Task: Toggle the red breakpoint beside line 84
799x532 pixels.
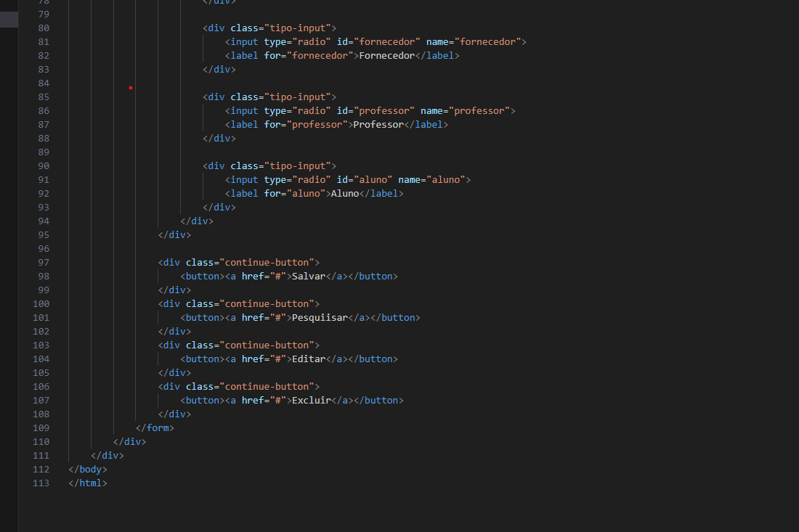Action: [131, 87]
